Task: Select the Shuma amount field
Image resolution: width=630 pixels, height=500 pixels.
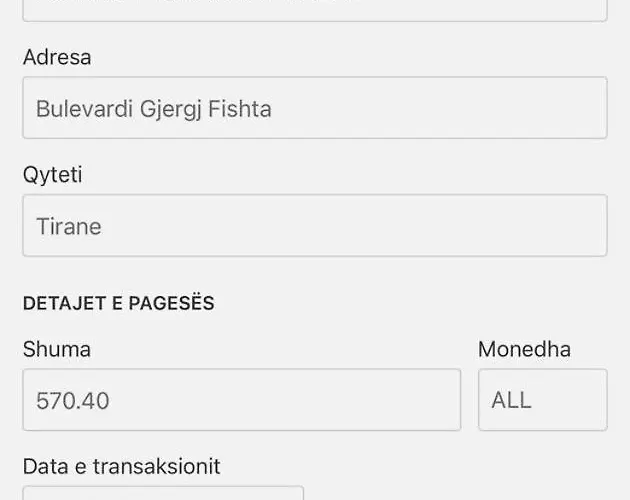Action: pos(241,400)
